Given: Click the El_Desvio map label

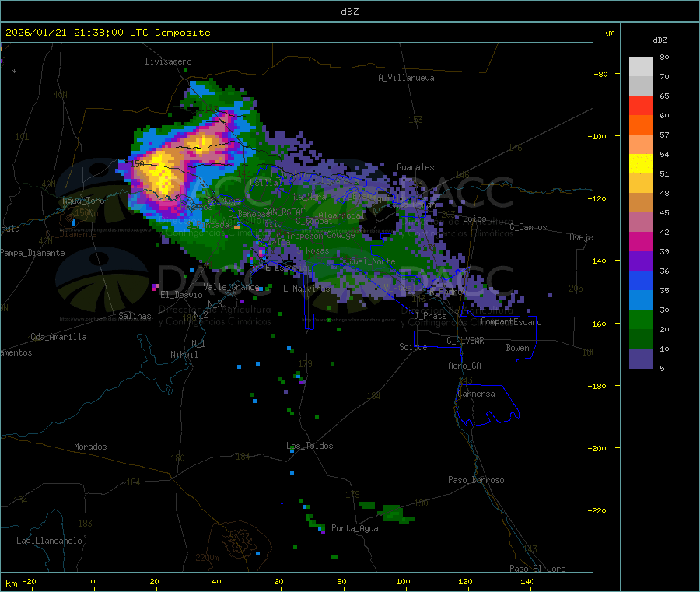Looking at the screenshot, I should (181, 295).
